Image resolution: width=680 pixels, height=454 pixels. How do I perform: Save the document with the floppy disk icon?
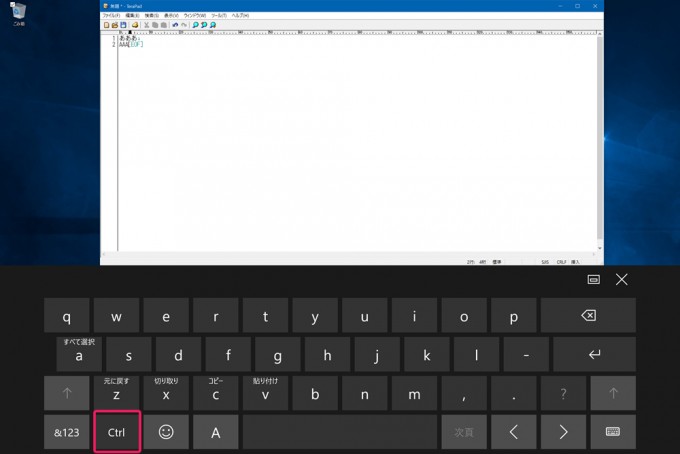point(123,25)
